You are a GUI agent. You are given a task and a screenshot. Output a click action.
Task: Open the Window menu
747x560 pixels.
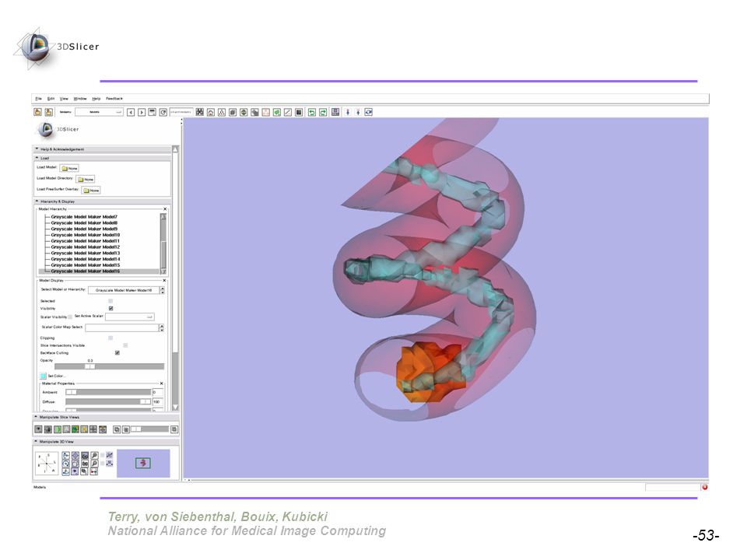[x=80, y=99]
